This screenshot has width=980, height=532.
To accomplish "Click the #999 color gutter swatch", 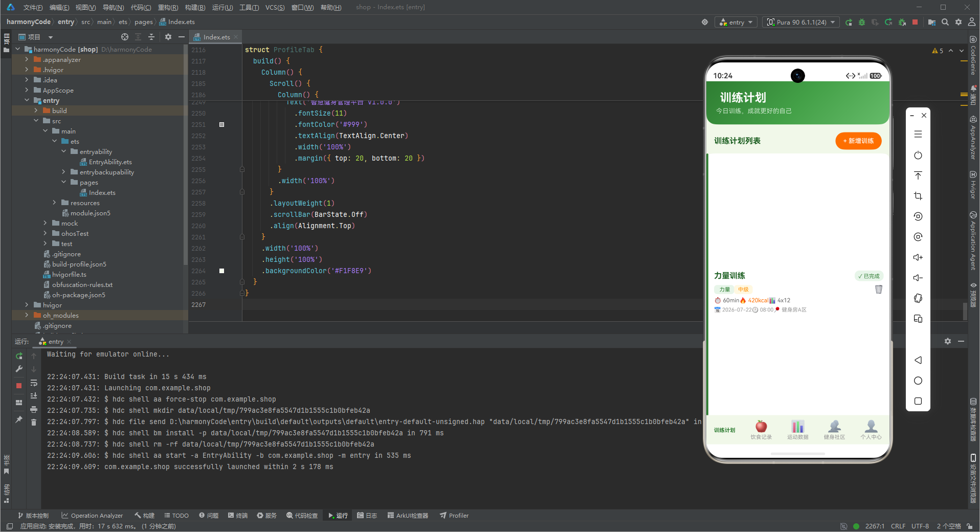I will (221, 124).
